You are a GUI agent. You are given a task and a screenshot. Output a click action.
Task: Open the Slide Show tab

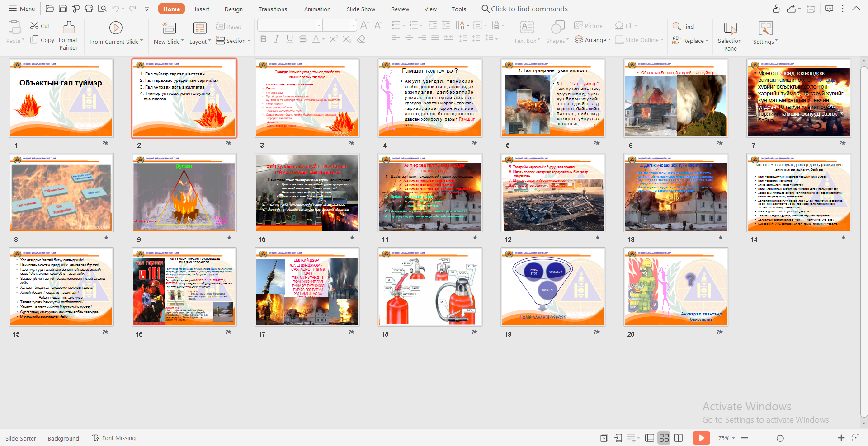click(x=361, y=9)
